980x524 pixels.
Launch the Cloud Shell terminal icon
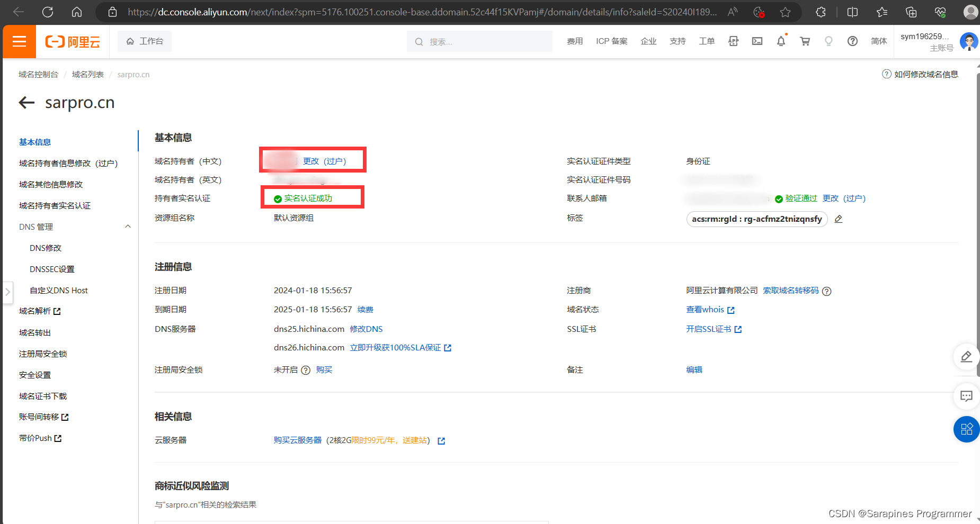coord(757,41)
